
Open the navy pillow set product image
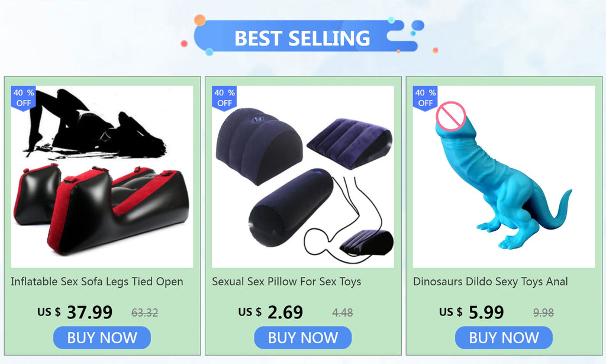coord(303,176)
